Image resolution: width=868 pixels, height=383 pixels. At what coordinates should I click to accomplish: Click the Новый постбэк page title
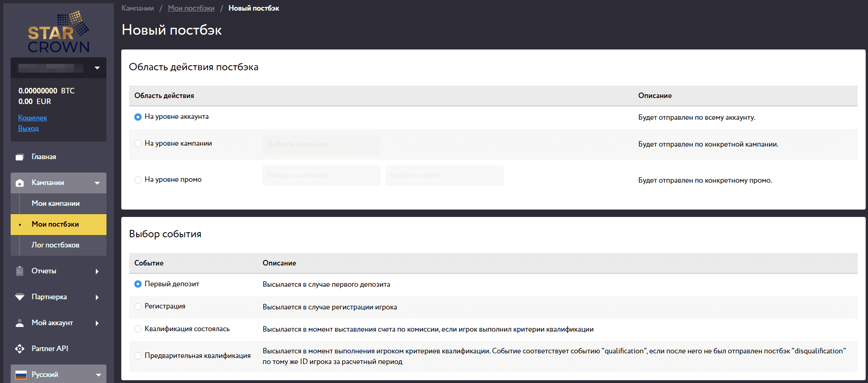[x=172, y=30]
